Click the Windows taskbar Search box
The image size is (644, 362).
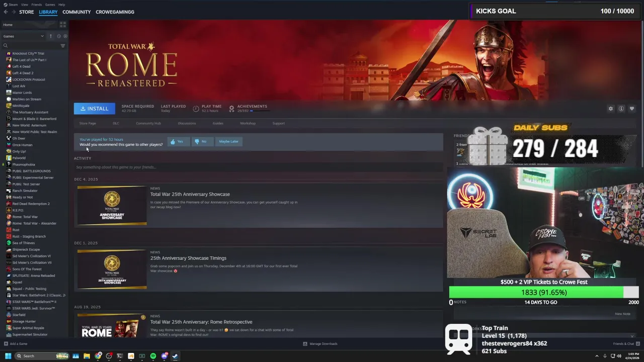[x=41, y=356]
